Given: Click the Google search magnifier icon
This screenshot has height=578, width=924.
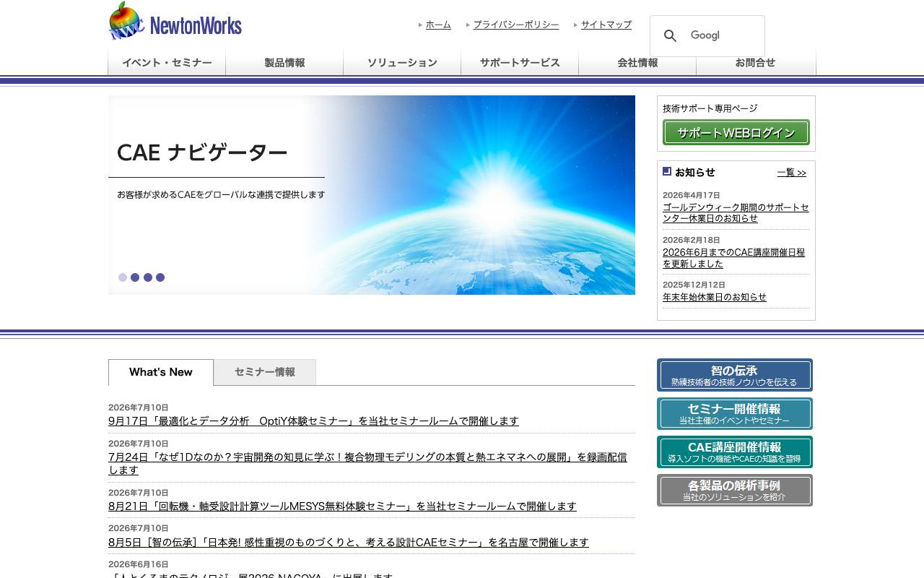Looking at the screenshot, I should click(x=670, y=36).
